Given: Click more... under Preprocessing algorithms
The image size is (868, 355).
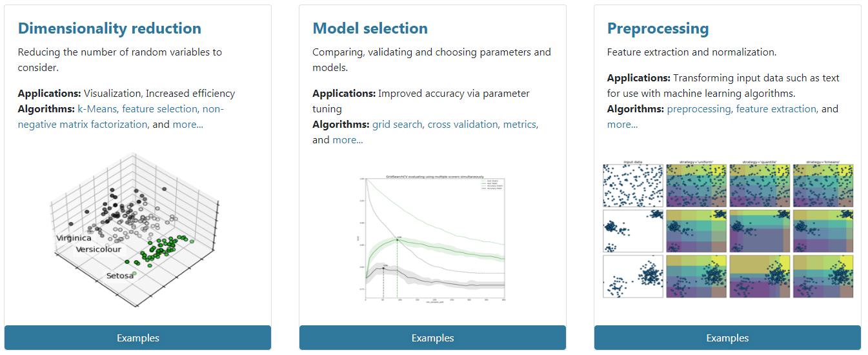Looking at the screenshot, I should point(623,125).
